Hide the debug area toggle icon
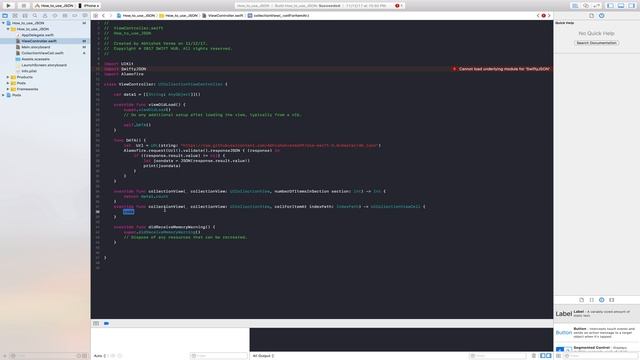The width and height of the screenshot is (640, 360). (x=96, y=323)
